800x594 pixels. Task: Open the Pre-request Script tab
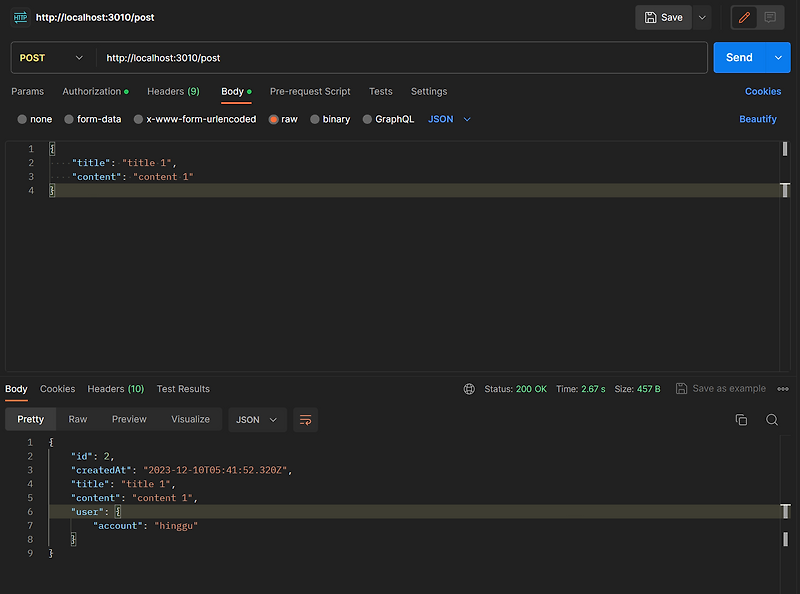pyautogui.click(x=310, y=92)
